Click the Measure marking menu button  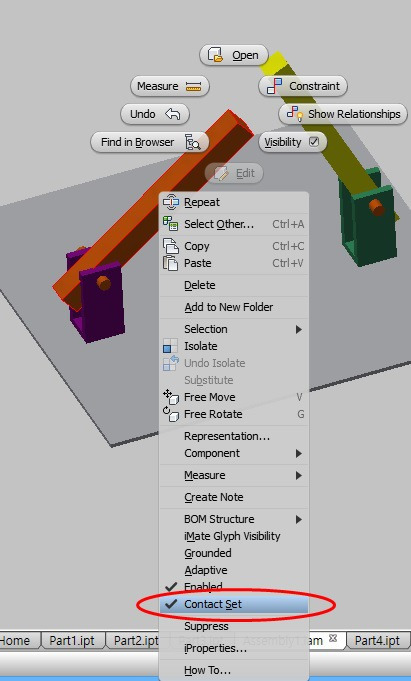[170, 86]
